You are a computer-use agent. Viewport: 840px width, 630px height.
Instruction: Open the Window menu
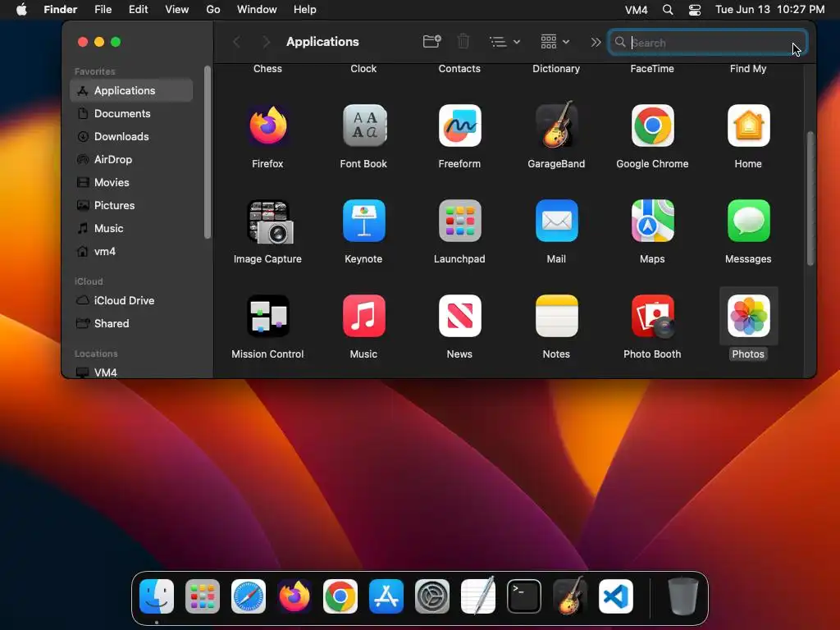point(257,10)
